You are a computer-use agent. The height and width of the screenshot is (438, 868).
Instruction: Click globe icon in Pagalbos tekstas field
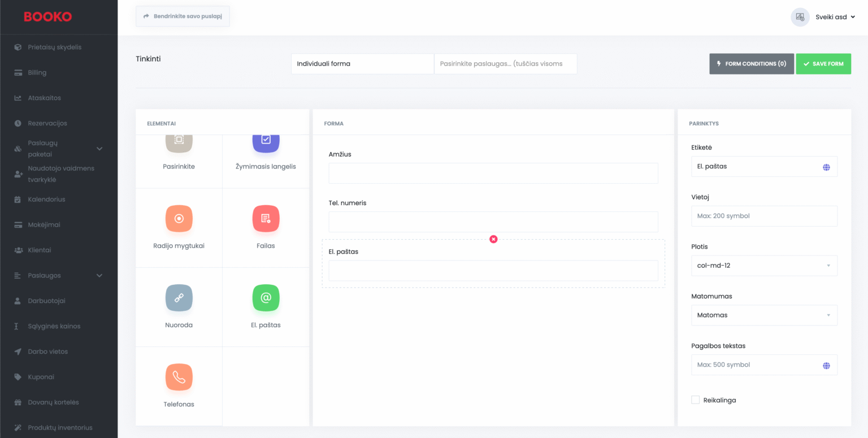826,366
